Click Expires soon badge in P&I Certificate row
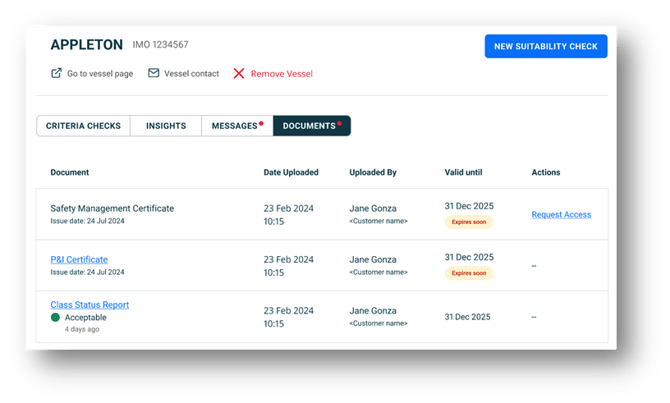 point(469,273)
